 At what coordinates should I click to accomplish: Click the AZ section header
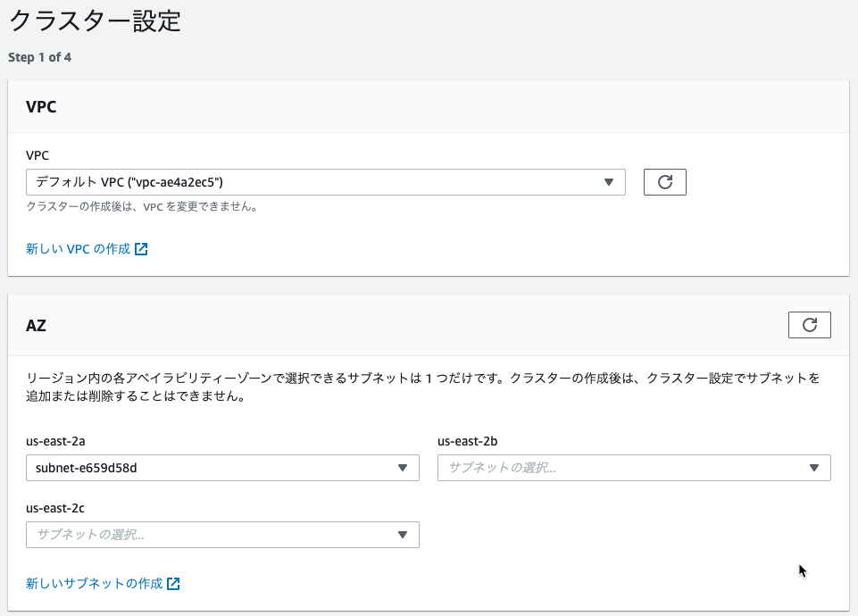click(x=36, y=326)
